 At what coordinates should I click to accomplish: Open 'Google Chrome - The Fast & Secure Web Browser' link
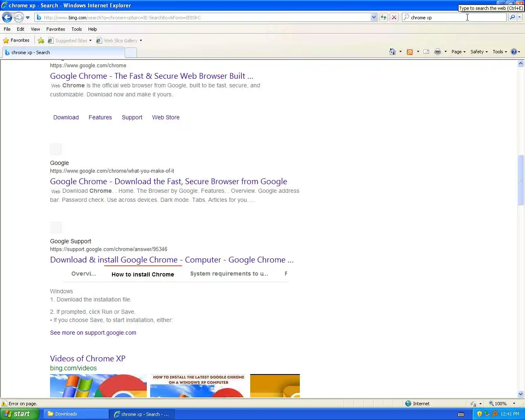[x=152, y=76]
